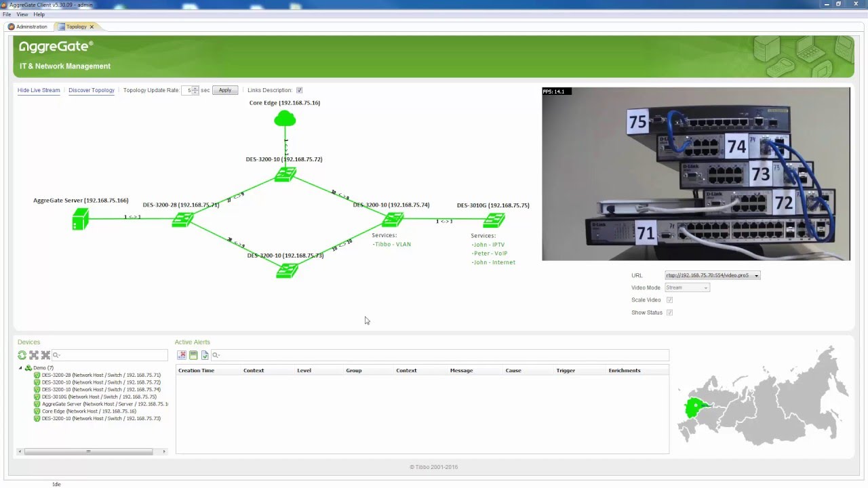Decrease the Topology Update Rate spinner

coord(195,92)
